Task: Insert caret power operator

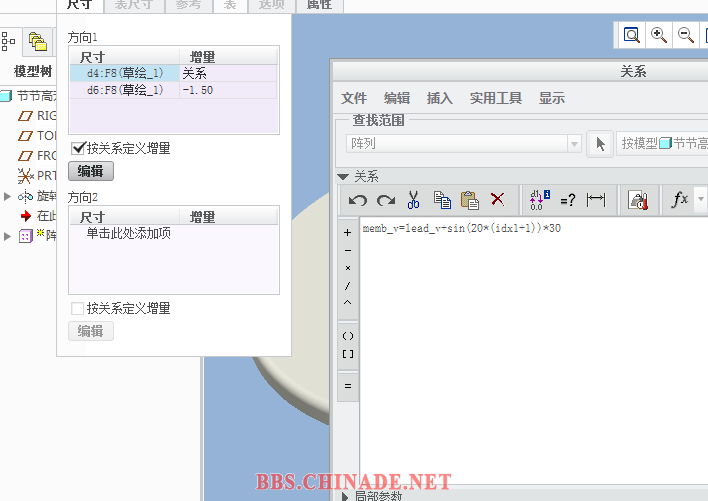Action: pyautogui.click(x=347, y=302)
